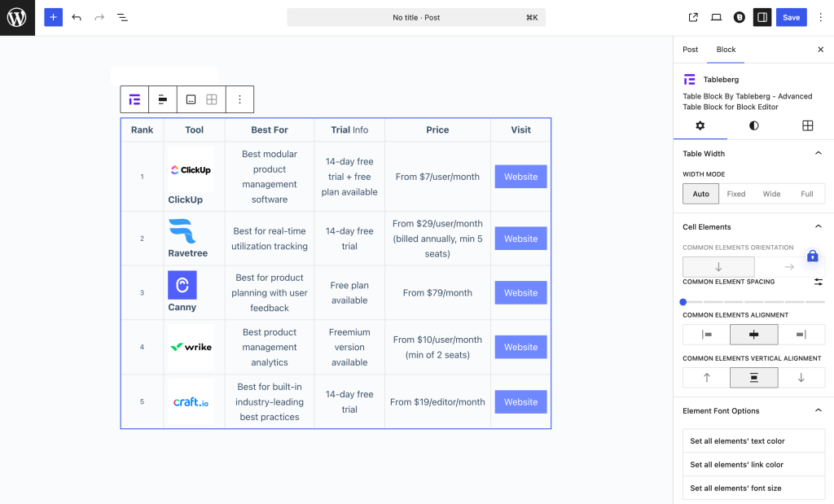This screenshot has height=504, width=834.
Task: Open the device preview options
Action: (717, 18)
